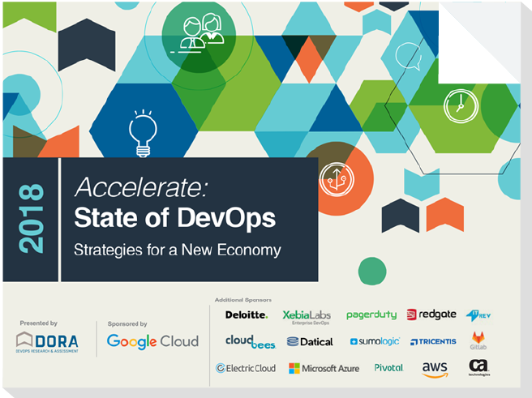Click the 'Presented by' label
The width and height of the screenshot is (532, 398).
(x=39, y=323)
